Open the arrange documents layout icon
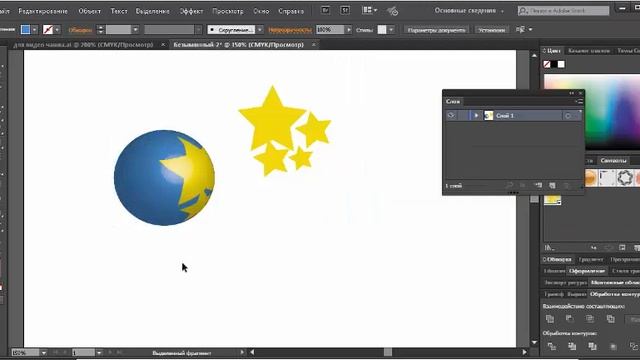The width and height of the screenshot is (640, 360). pyautogui.click(x=370, y=10)
